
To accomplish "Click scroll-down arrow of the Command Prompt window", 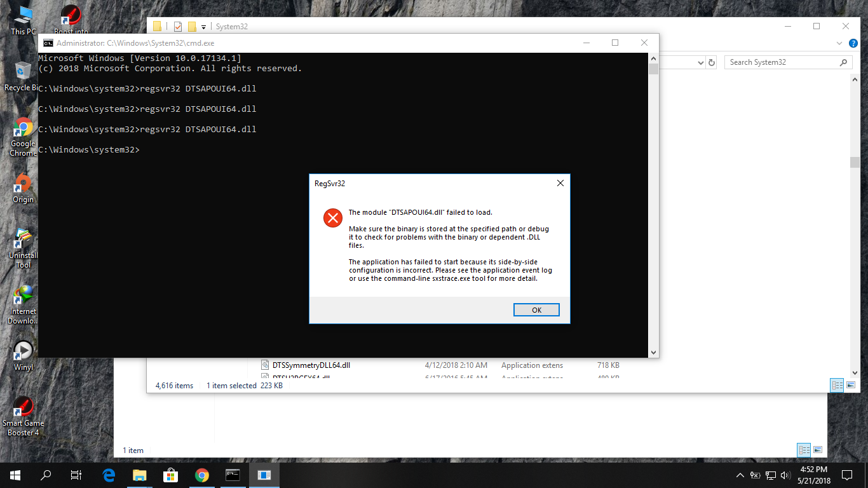I will 653,352.
